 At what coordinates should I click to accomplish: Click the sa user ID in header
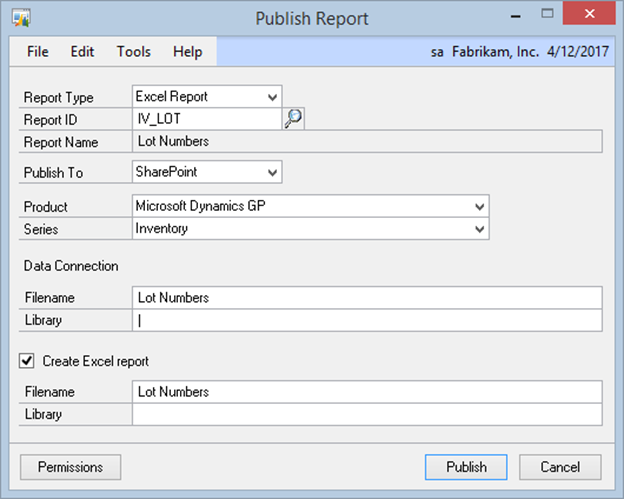coord(437,52)
